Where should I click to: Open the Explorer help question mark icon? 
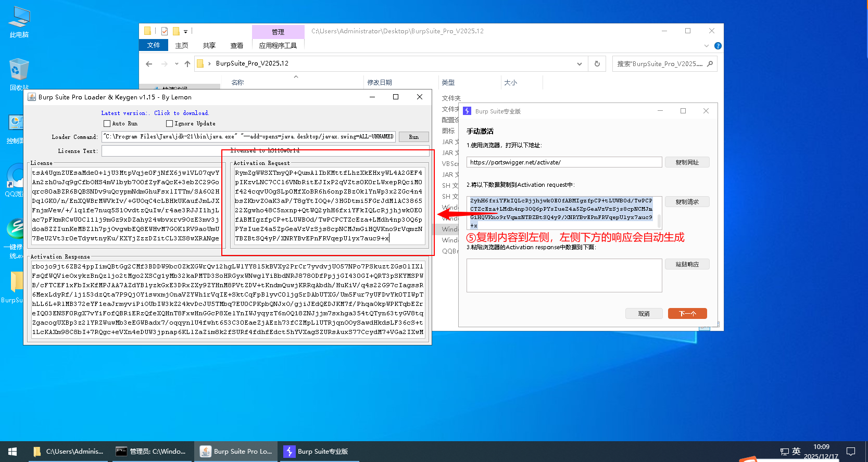718,46
